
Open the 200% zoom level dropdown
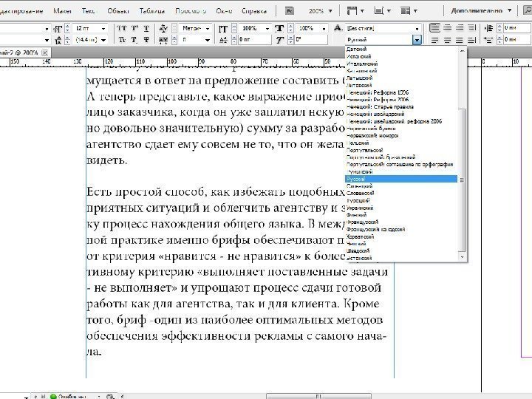point(330,12)
